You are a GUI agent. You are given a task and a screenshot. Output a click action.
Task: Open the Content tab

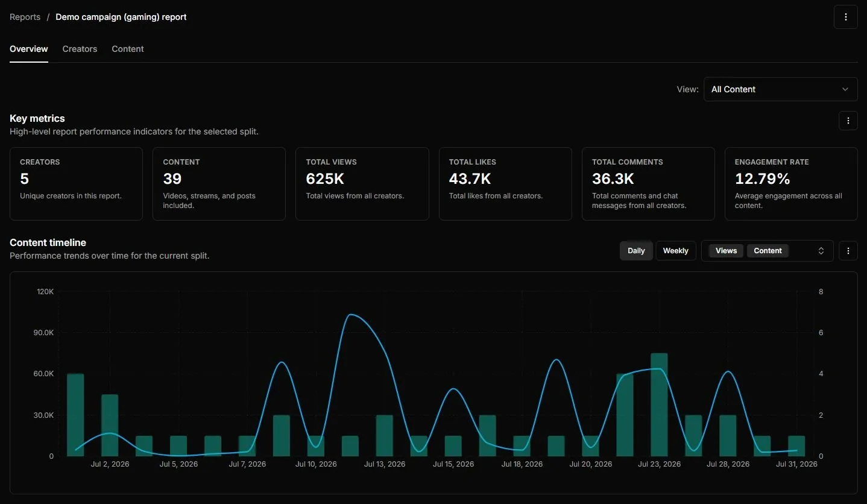(128, 49)
